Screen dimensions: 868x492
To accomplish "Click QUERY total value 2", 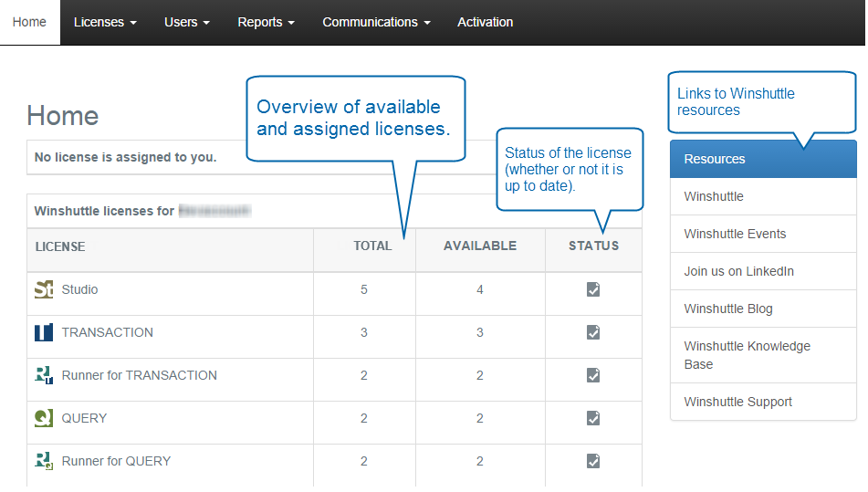I will click(x=363, y=418).
